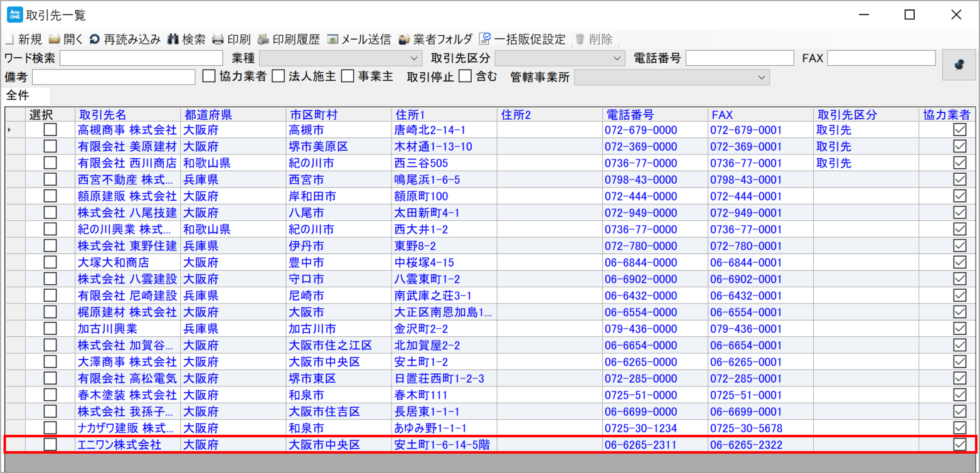Image resolution: width=980 pixels, height=473 pixels.
Task: Select the 全件 tab
Action: 18,96
